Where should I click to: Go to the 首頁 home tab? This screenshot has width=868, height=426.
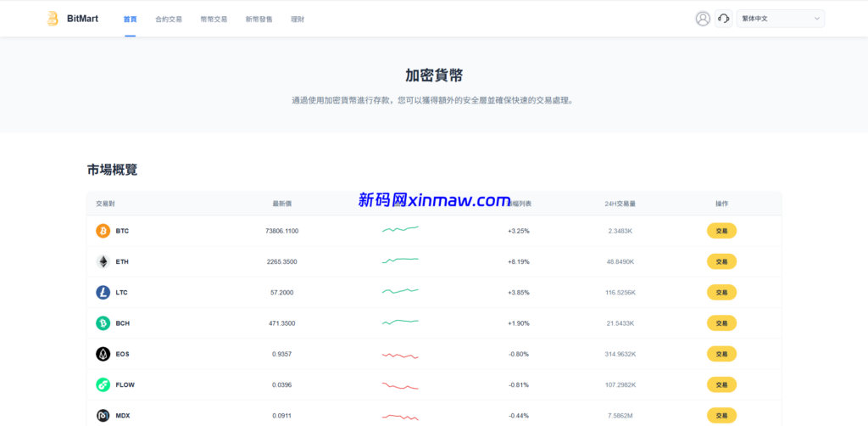[130, 19]
